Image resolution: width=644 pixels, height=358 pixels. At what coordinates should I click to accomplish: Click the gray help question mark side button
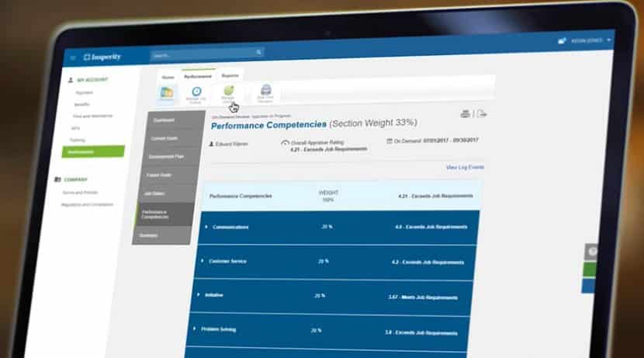coord(590,252)
